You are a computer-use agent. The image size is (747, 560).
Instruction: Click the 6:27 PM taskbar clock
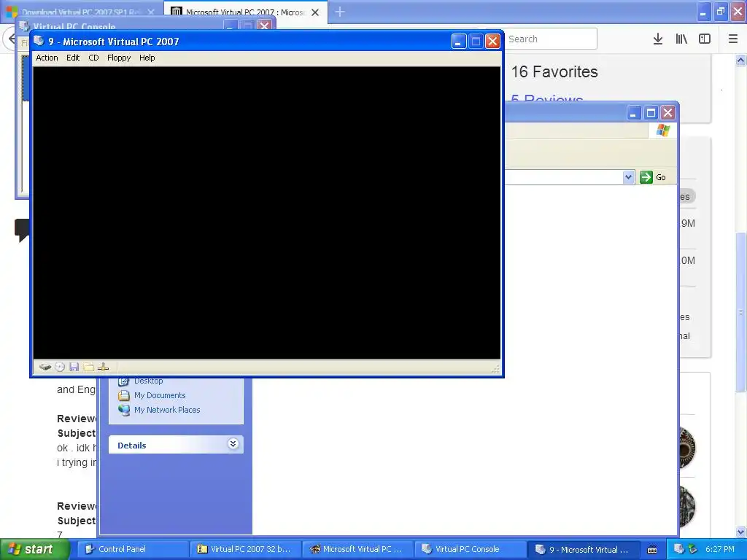tap(720, 549)
